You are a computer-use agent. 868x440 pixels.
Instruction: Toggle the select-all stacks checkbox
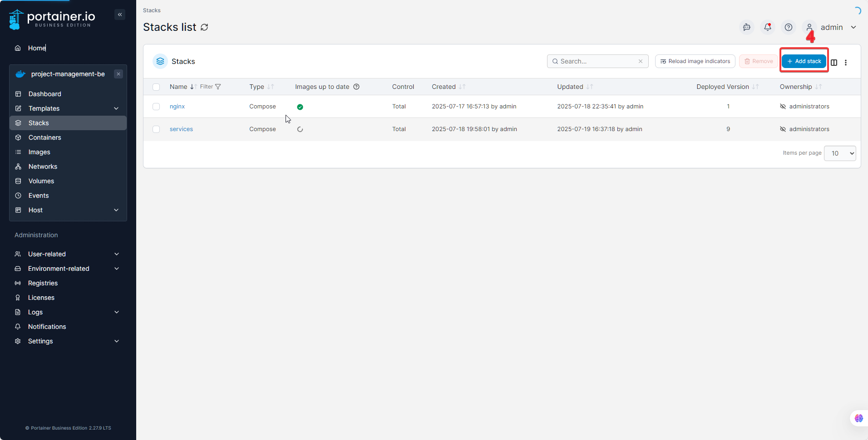tap(156, 87)
